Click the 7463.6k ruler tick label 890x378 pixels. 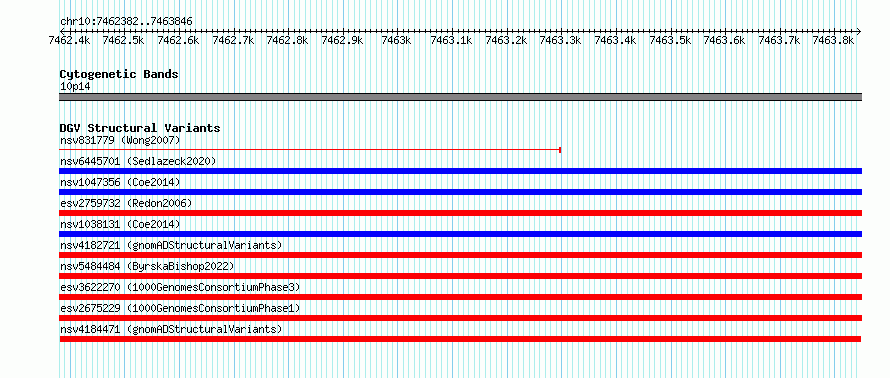724,40
